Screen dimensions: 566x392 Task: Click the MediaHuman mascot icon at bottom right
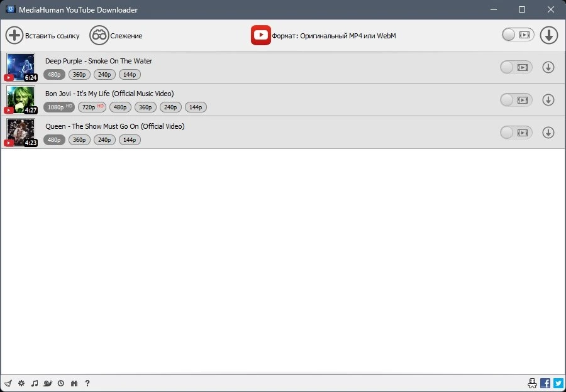tap(533, 383)
